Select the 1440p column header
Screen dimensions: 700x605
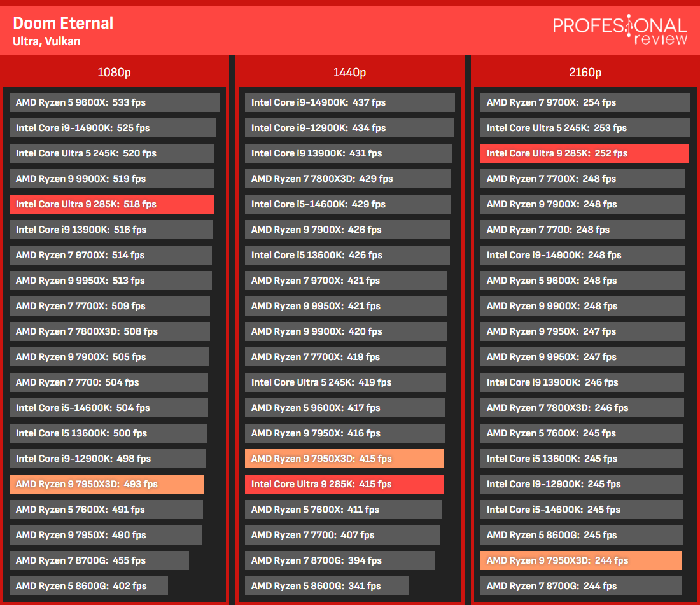349,73
